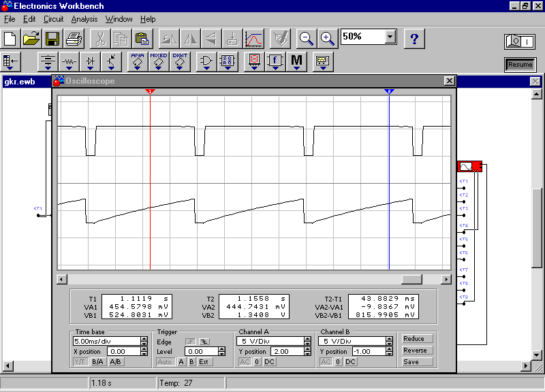Open the Circuit menu
Screen dimensions: 545x392
click(53, 19)
